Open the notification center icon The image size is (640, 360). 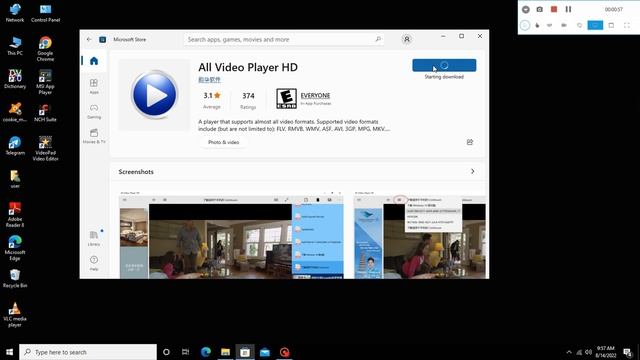[x=628, y=352]
